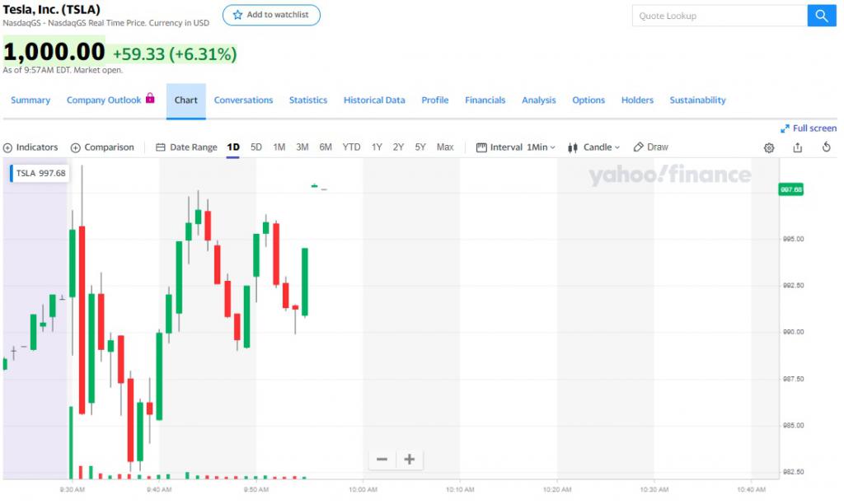
Task: Click the Indicators plus-circle icon
Action: pyautogui.click(x=7, y=148)
